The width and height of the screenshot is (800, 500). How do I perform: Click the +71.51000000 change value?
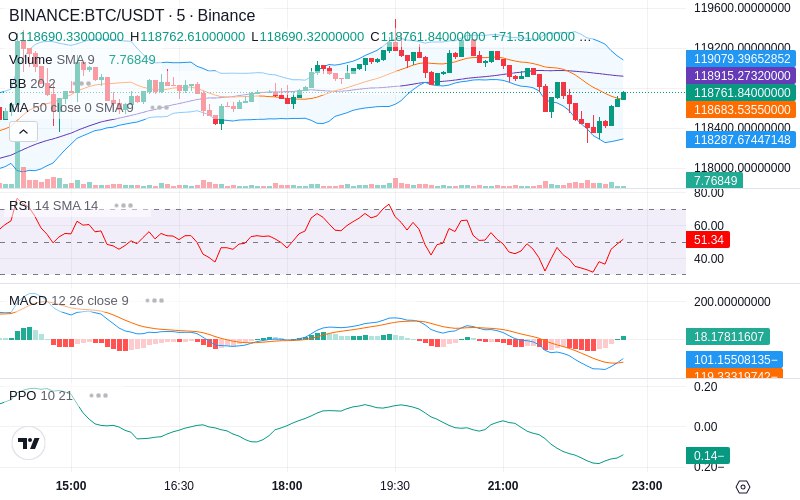click(533, 37)
